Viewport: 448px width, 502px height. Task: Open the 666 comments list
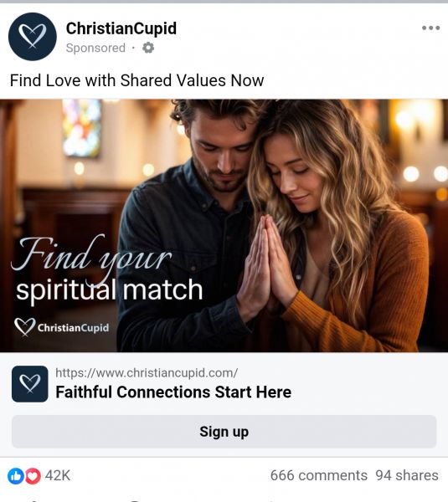(318, 475)
